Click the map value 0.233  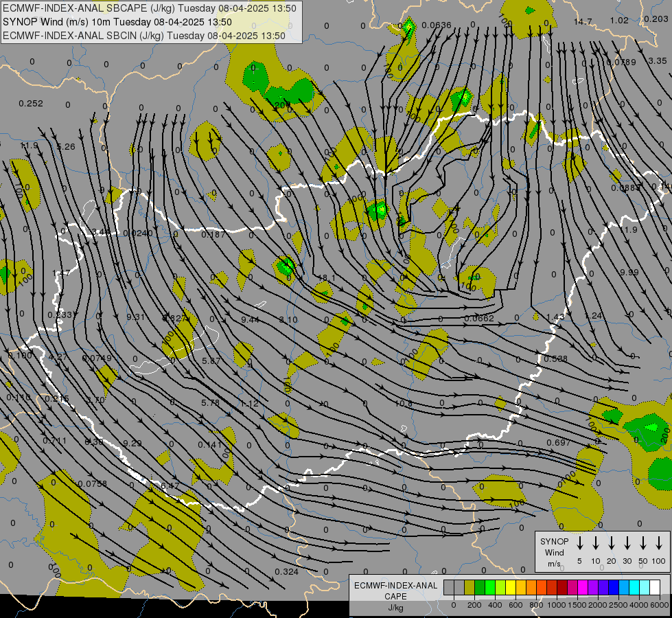(60, 315)
